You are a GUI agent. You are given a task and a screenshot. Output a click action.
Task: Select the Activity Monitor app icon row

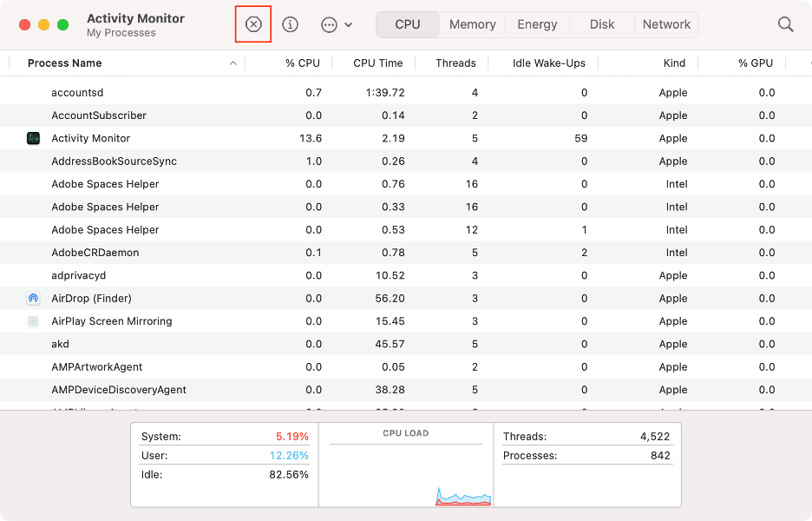(33, 138)
